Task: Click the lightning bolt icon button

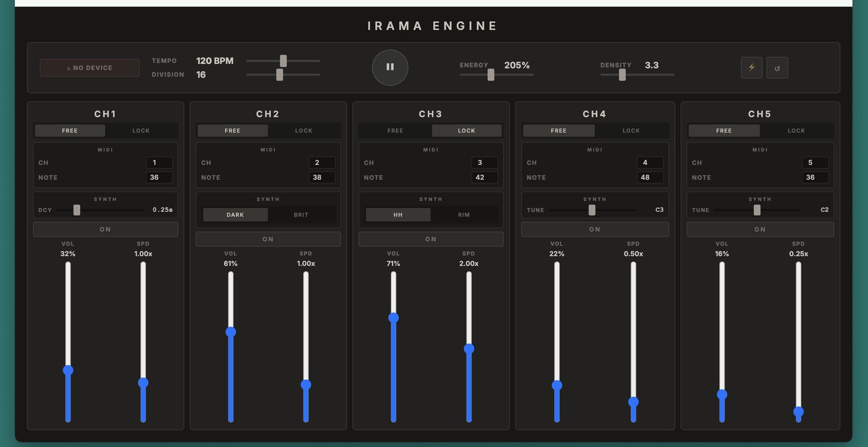Action: click(x=751, y=68)
